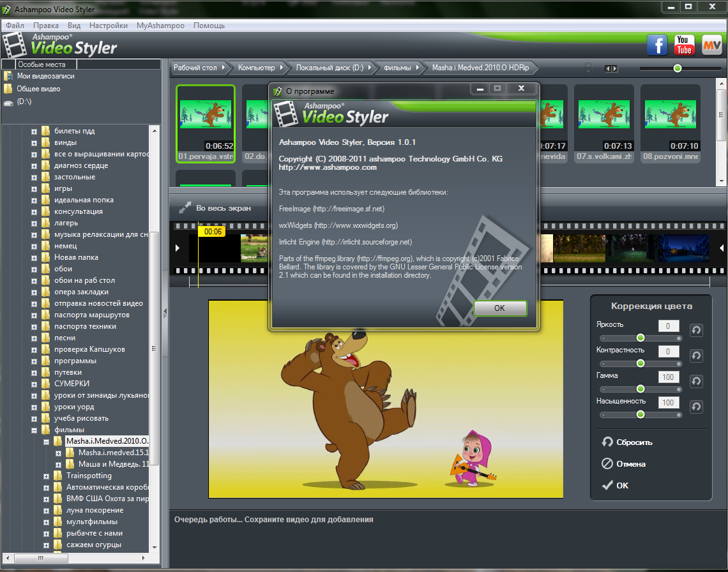Select the (D:\) drive shortcut
728x572 pixels.
pyautogui.click(x=18, y=102)
